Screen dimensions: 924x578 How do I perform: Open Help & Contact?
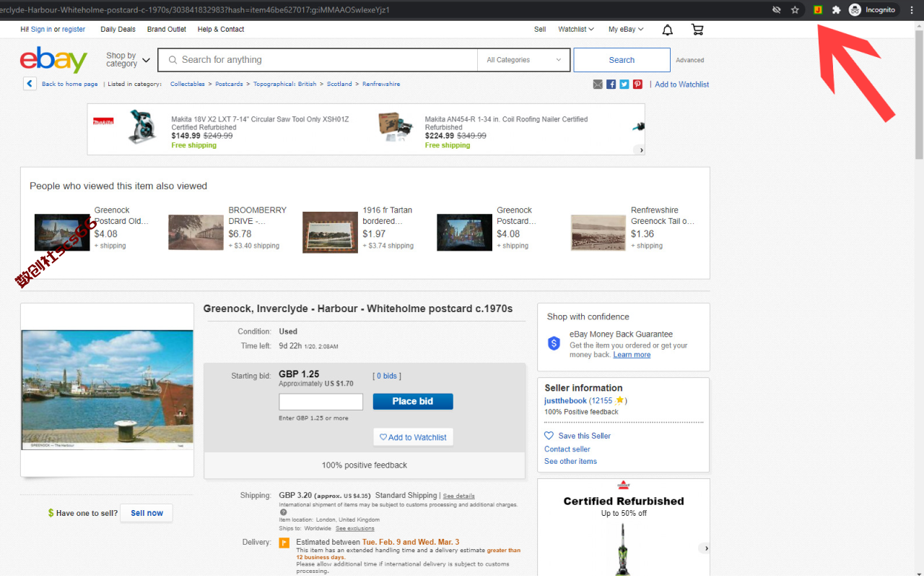click(221, 30)
